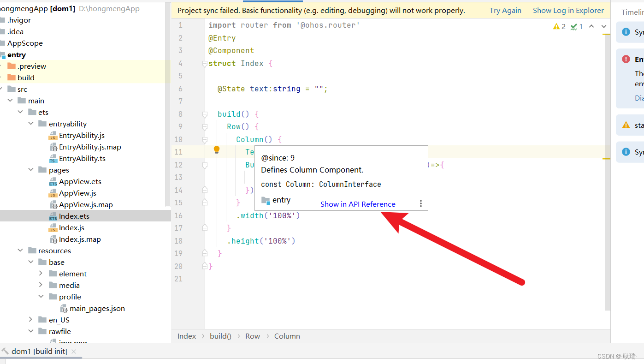This screenshot has height=364, width=644.
Task: Expand the media folder
Action: 41,285
